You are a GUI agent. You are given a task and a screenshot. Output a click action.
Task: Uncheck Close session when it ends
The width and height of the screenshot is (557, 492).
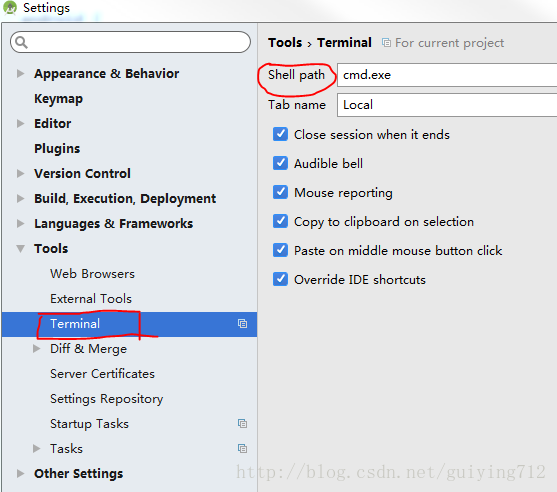coord(280,134)
